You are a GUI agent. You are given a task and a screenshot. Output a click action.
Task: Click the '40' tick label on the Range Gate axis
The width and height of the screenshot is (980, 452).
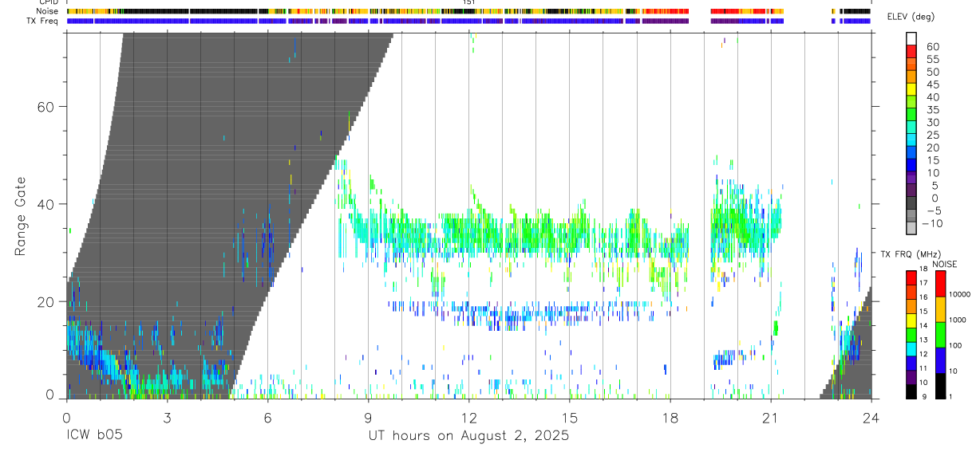tap(47, 204)
